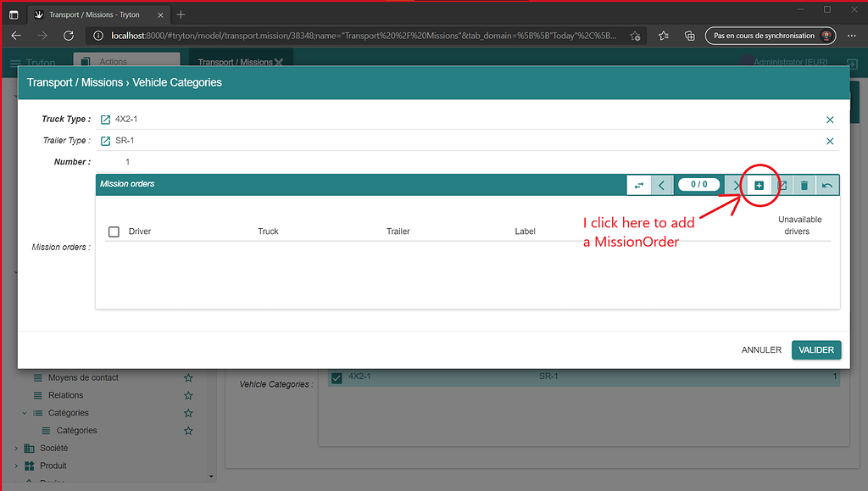
Task: Check the 4X2-1 vehicle category row
Action: point(337,377)
